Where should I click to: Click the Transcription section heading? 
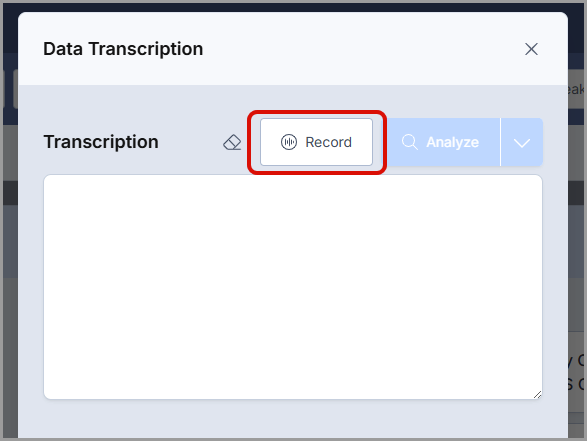point(101,142)
